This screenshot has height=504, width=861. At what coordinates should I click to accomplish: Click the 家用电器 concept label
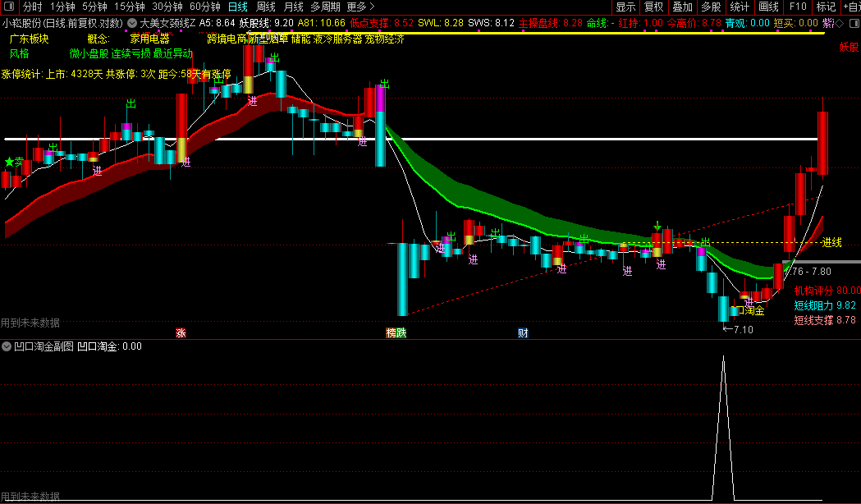point(150,39)
